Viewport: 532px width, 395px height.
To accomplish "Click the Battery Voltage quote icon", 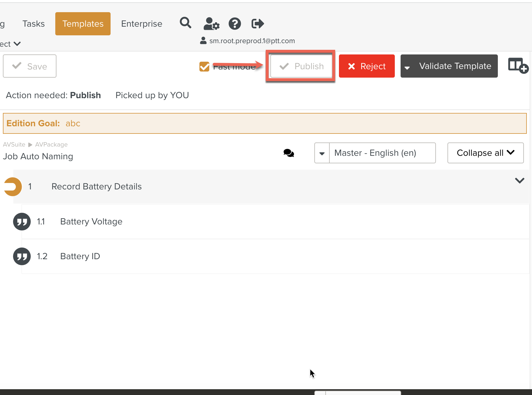I will 22,222.
